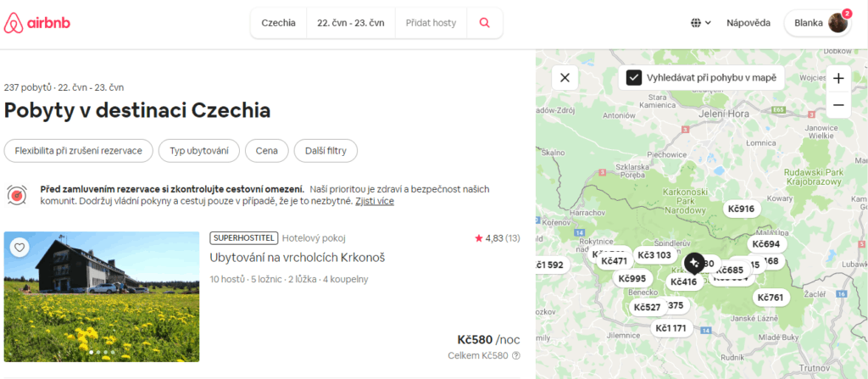Image resolution: width=868 pixels, height=379 pixels.
Task: Click the black star map marker
Action: click(694, 263)
